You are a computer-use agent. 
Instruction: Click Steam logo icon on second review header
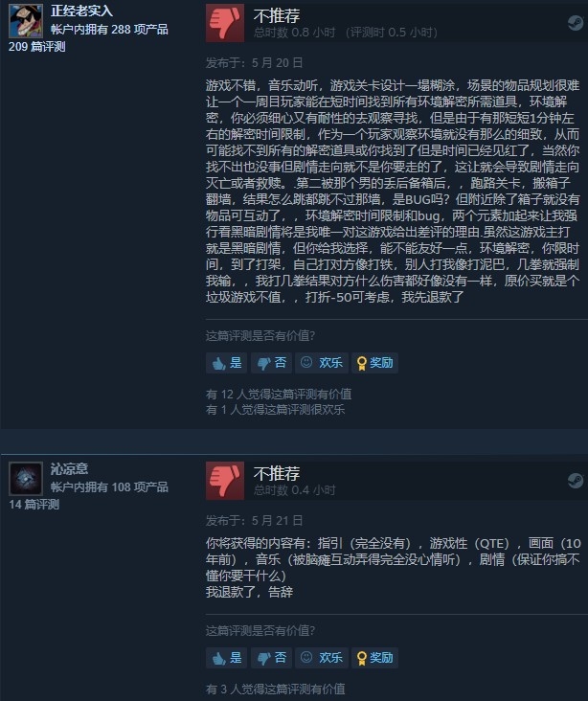click(x=575, y=481)
